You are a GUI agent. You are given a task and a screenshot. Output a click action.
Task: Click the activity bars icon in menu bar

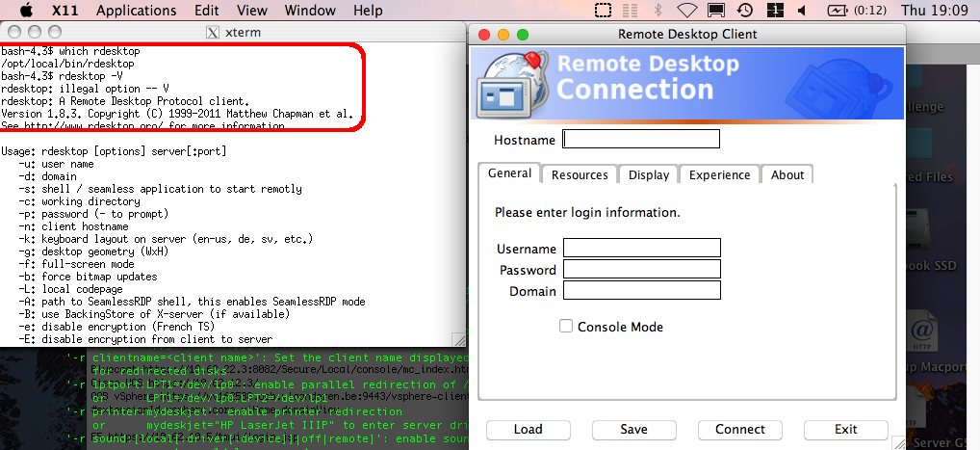coord(630,10)
